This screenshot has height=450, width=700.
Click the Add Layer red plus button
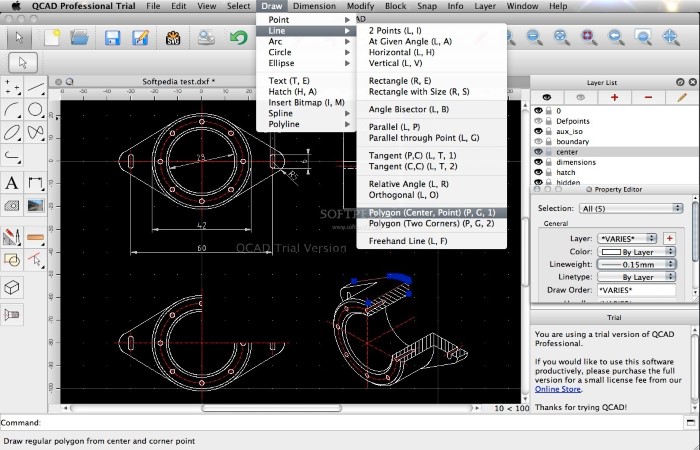pyautogui.click(x=614, y=97)
